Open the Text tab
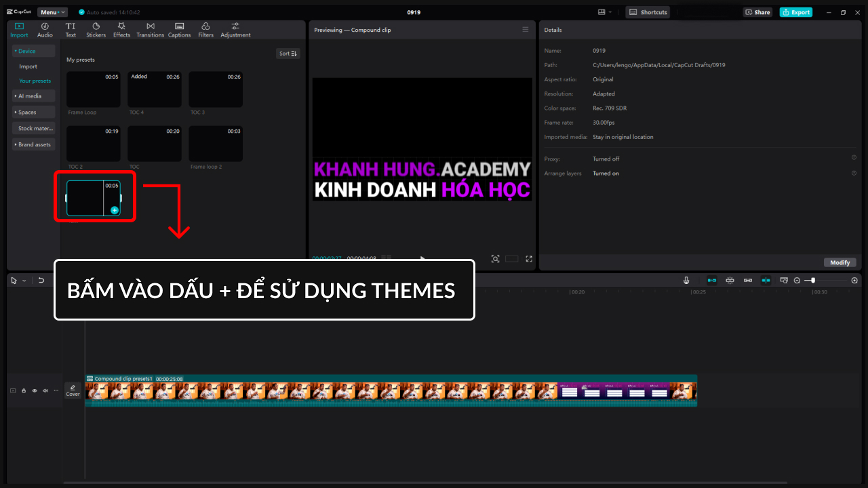Screen dimensions: 868x488 click(x=71, y=30)
